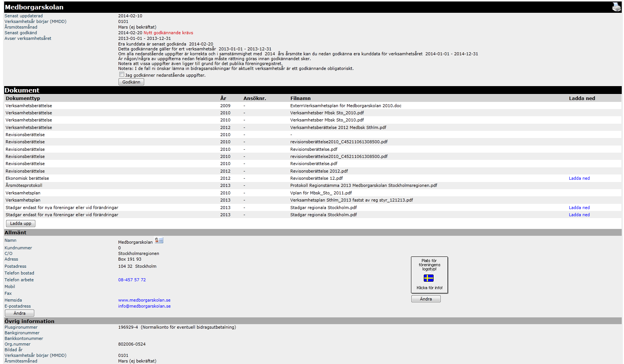
Task: Open the contact card icon beside Medborgarskolan
Action: [159, 240]
